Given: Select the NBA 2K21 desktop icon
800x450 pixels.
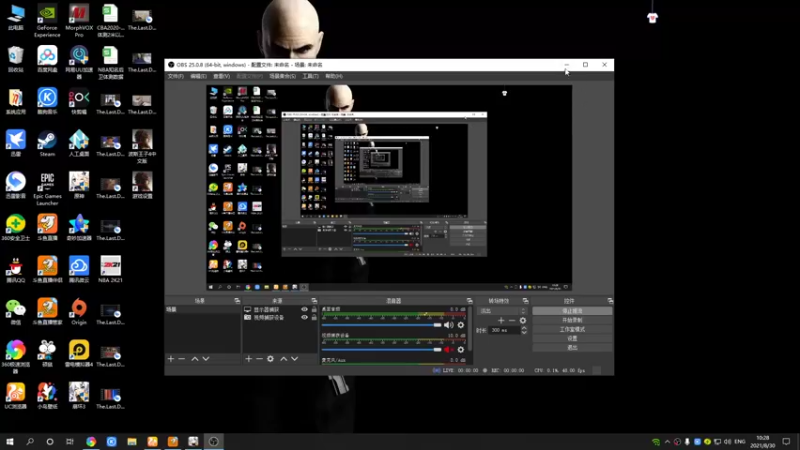Looking at the screenshot, I should [110, 270].
